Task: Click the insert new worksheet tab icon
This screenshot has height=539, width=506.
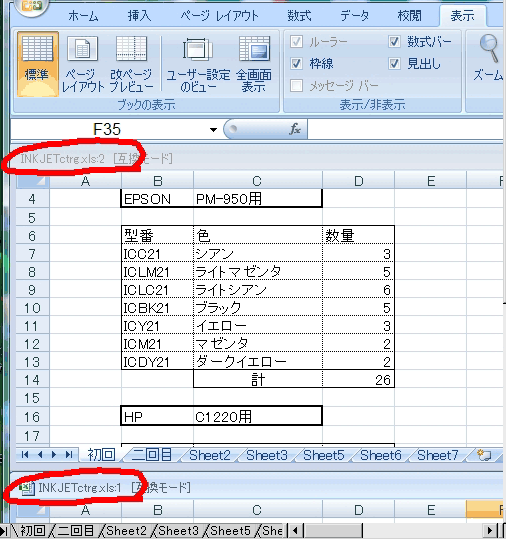Action: 485,455
